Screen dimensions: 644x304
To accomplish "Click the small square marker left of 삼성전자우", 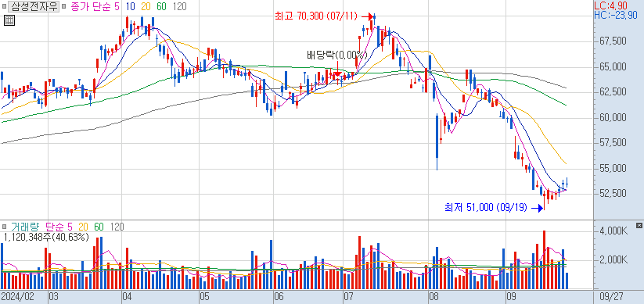I will pos(4,6).
